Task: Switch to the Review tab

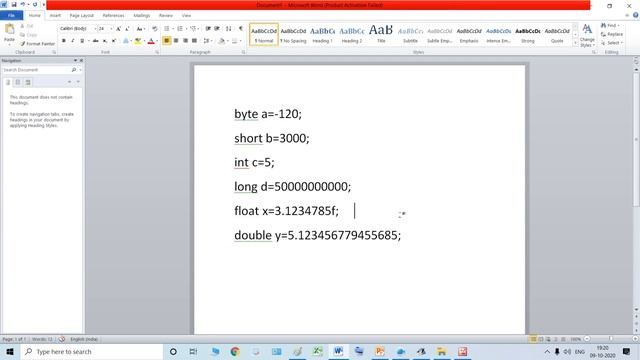Action: pyautogui.click(x=166, y=16)
